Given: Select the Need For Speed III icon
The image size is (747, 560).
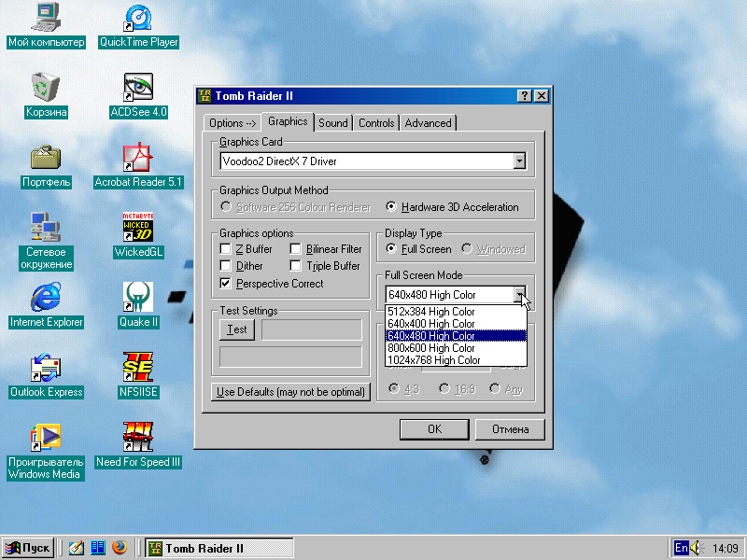Looking at the screenshot, I should click(x=138, y=438).
